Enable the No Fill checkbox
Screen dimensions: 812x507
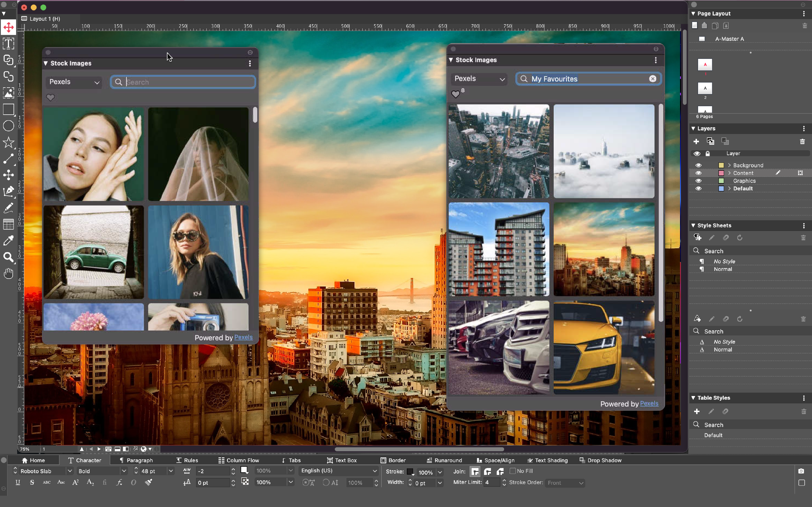pos(512,471)
